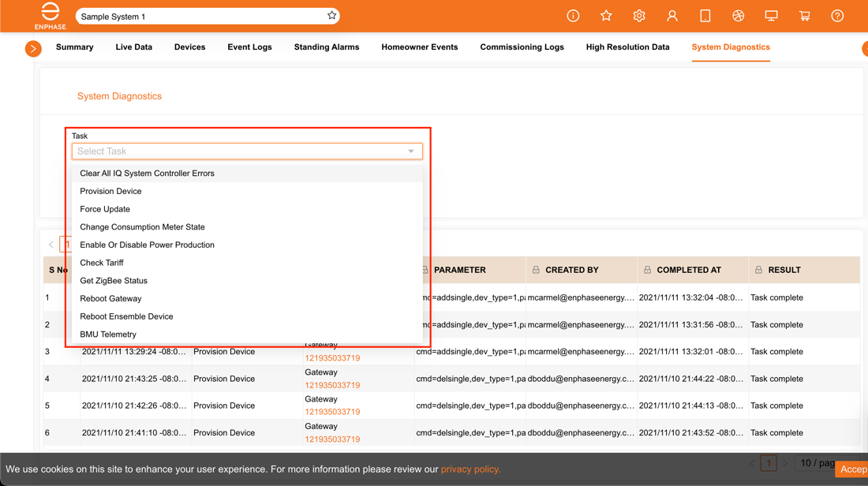The width and height of the screenshot is (868, 486).
Task: Click the help question mark icon
Action: [x=837, y=15]
